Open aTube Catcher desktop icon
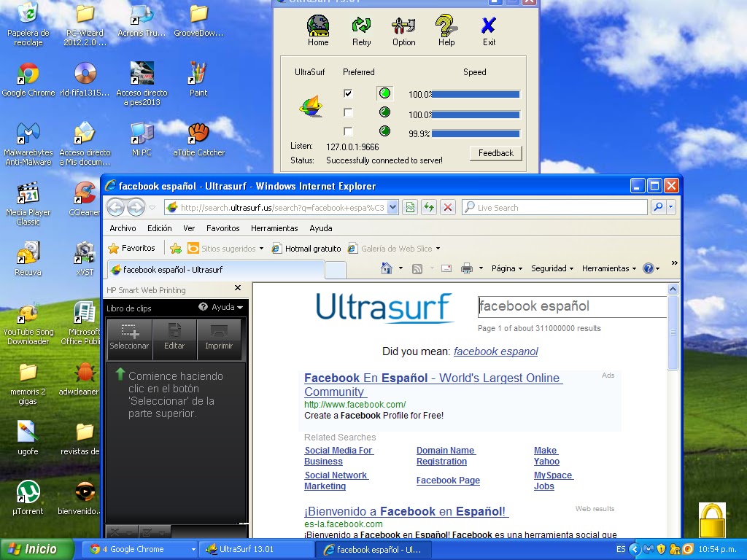The width and height of the screenshot is (747, 560). [x=198, y=139]
